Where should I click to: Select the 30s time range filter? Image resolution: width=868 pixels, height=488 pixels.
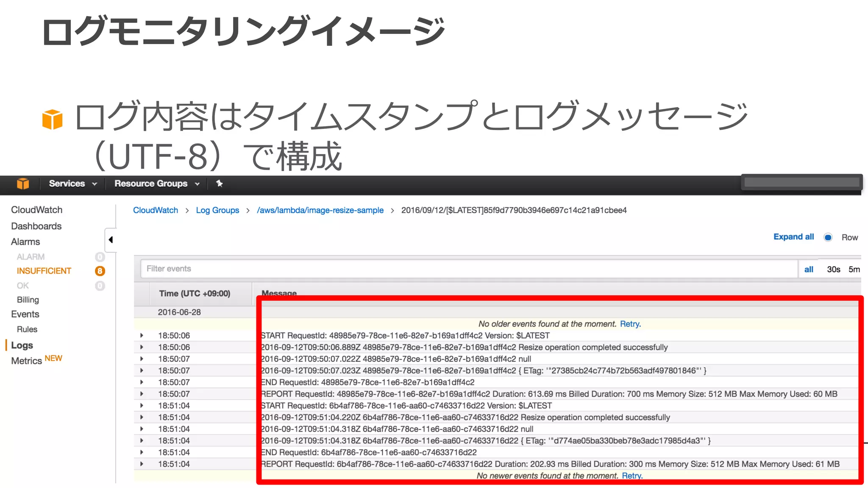pyautogui.click(x=833, y=269)
